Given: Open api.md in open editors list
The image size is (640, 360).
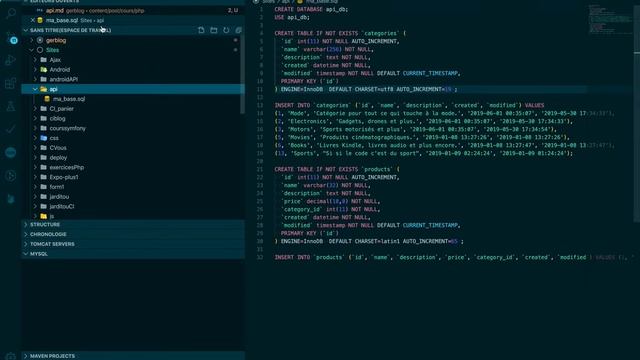Looking at the screenshot, I should 133,10.
